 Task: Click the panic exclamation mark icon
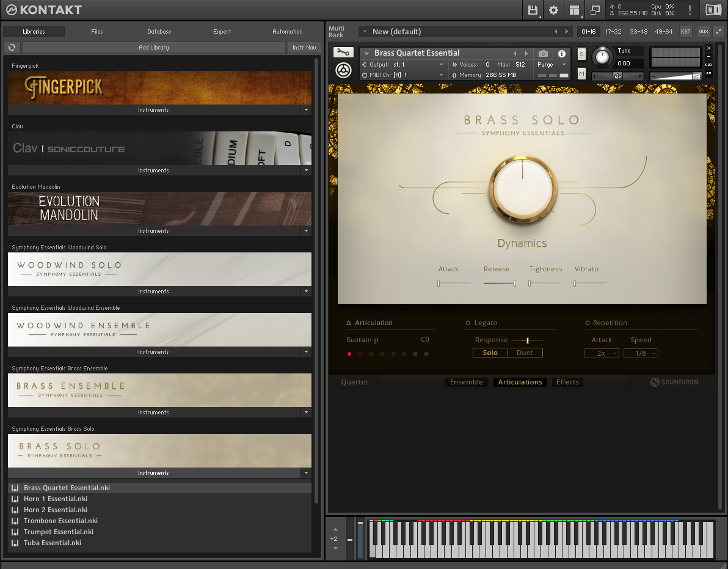[x=690, y=10]
